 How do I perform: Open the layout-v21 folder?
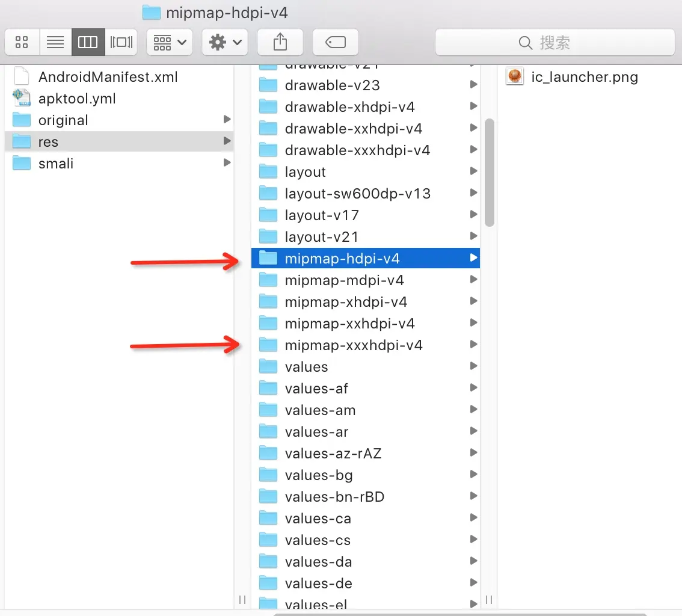366,237
